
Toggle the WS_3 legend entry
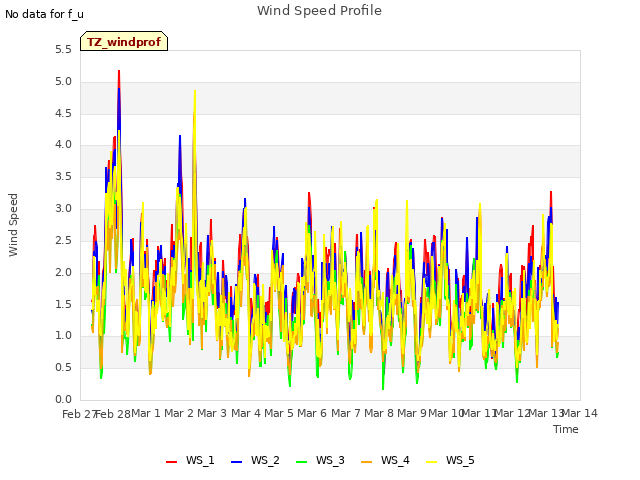[320, 460]
